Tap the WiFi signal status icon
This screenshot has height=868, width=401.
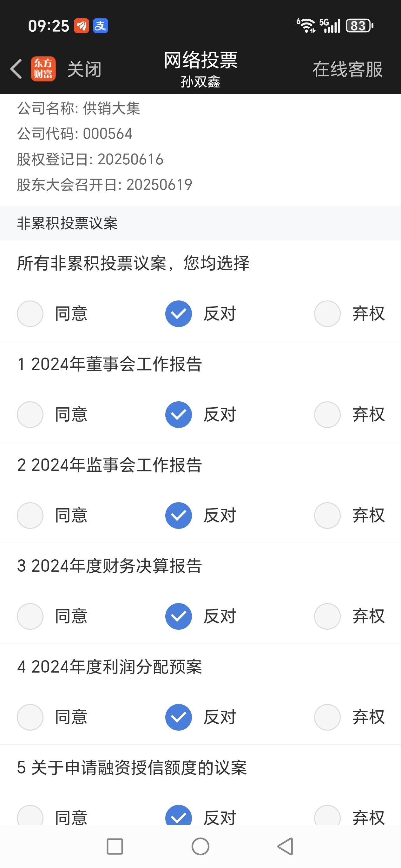coord(306,26)
